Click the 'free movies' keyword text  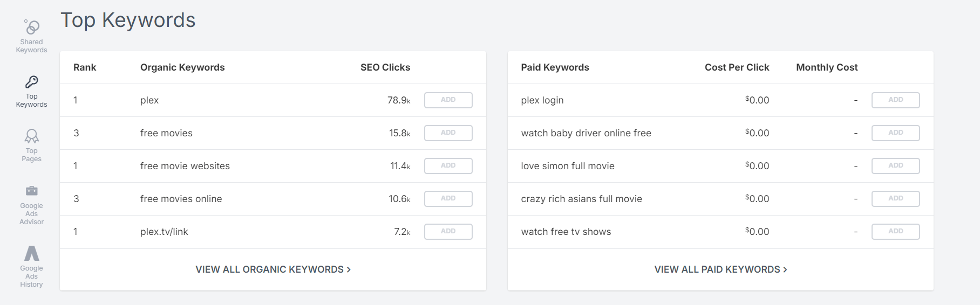tap(166, 133)
